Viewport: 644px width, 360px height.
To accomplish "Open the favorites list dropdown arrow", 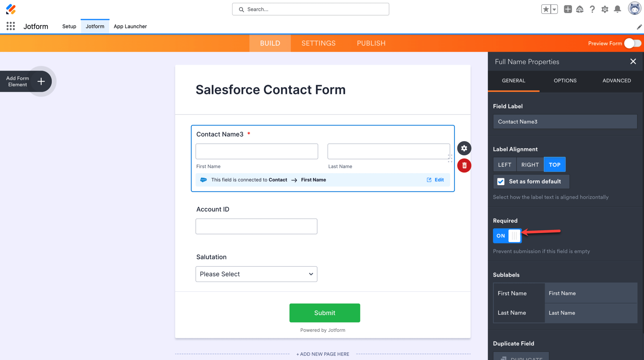I will click(x=554, y=10).
